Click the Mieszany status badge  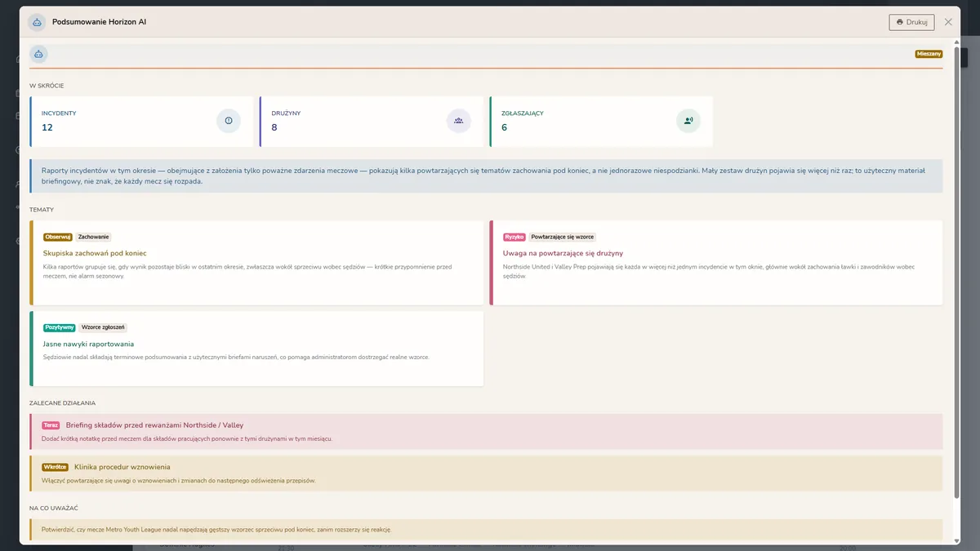click(929, 54)
